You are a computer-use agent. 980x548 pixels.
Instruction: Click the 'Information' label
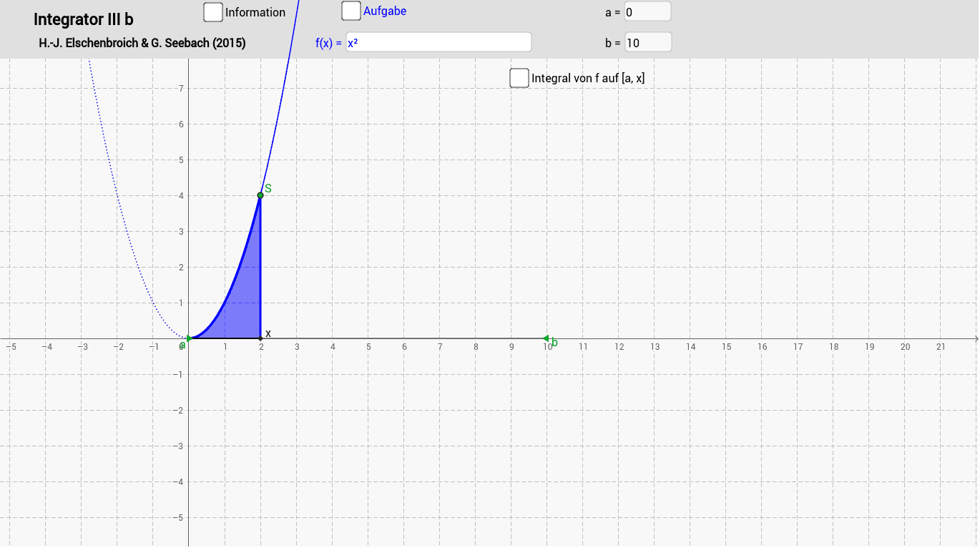(255, 12)
